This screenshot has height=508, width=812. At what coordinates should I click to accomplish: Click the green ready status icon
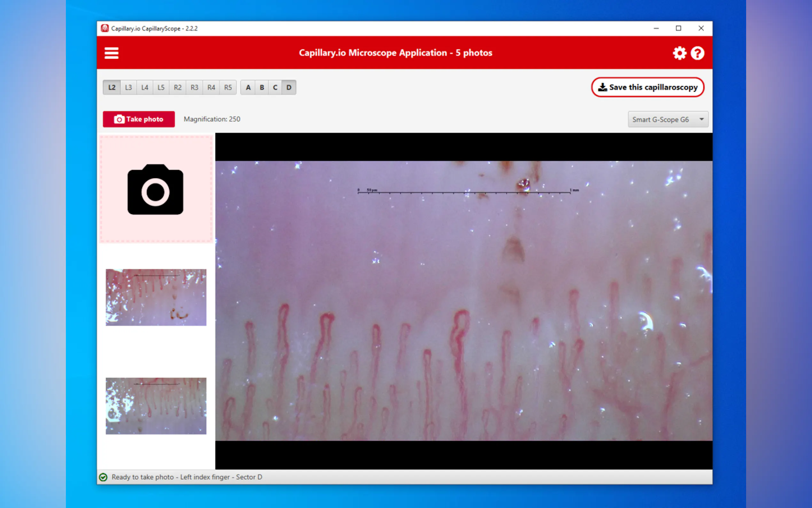click(x=103, y=477)
